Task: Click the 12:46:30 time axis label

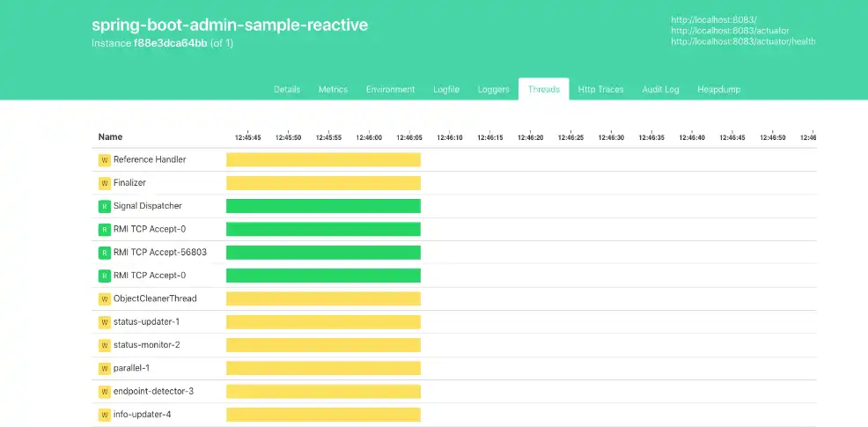Action: pyautogui.click(x=611, y=138)
